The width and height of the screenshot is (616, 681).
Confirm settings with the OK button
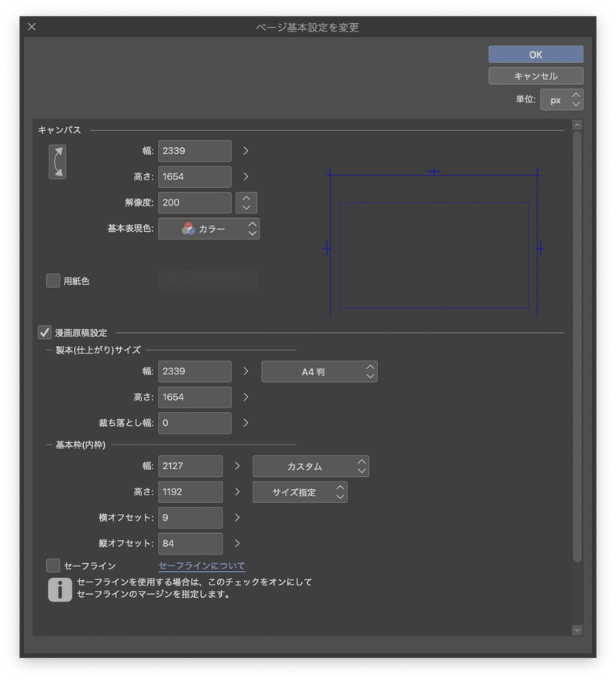[534, 54]
